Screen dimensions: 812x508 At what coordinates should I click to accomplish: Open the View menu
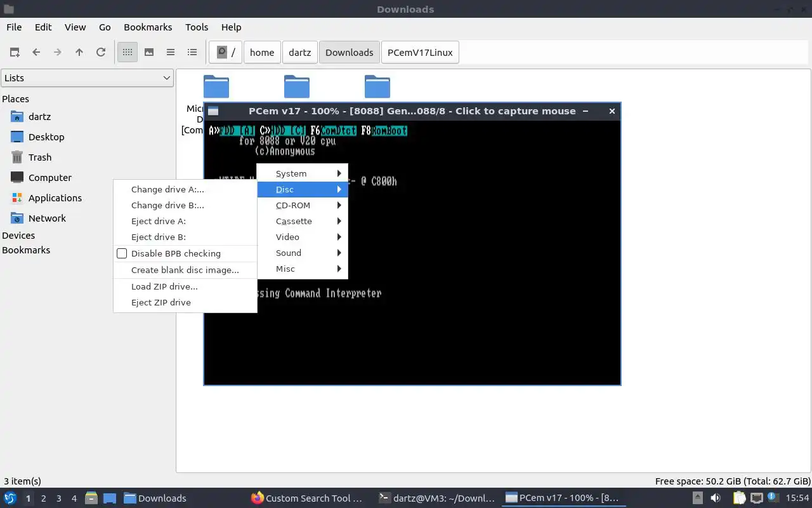click(x=75, y=27)
